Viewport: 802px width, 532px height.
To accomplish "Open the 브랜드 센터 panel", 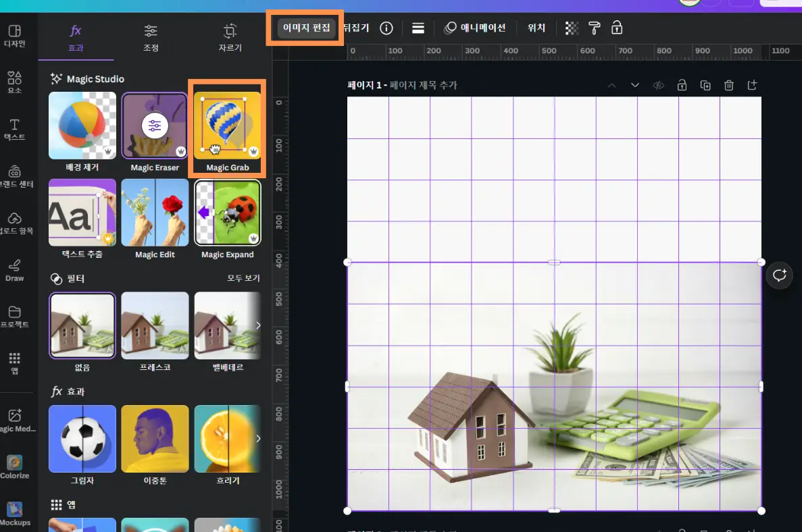I will (x=16, y=176).
